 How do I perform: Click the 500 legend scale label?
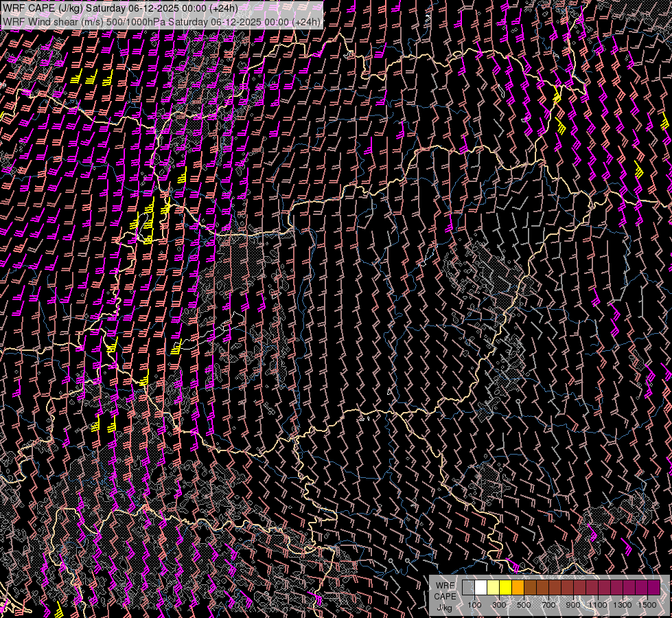click(x=524, y=605)
